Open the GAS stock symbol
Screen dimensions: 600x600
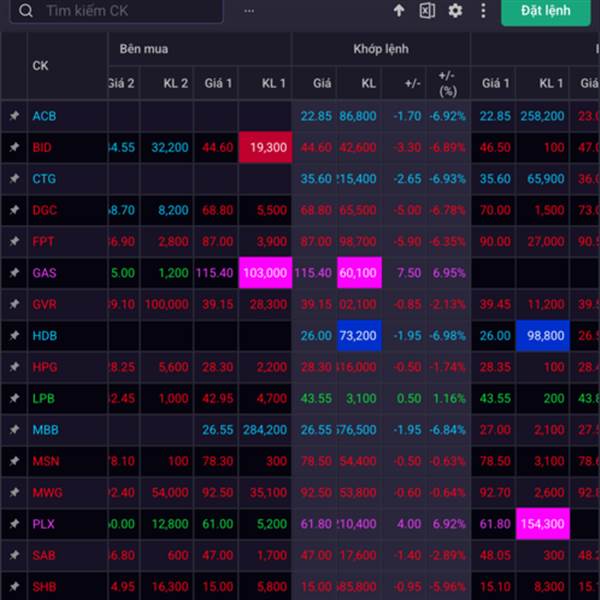click(44, 273)
